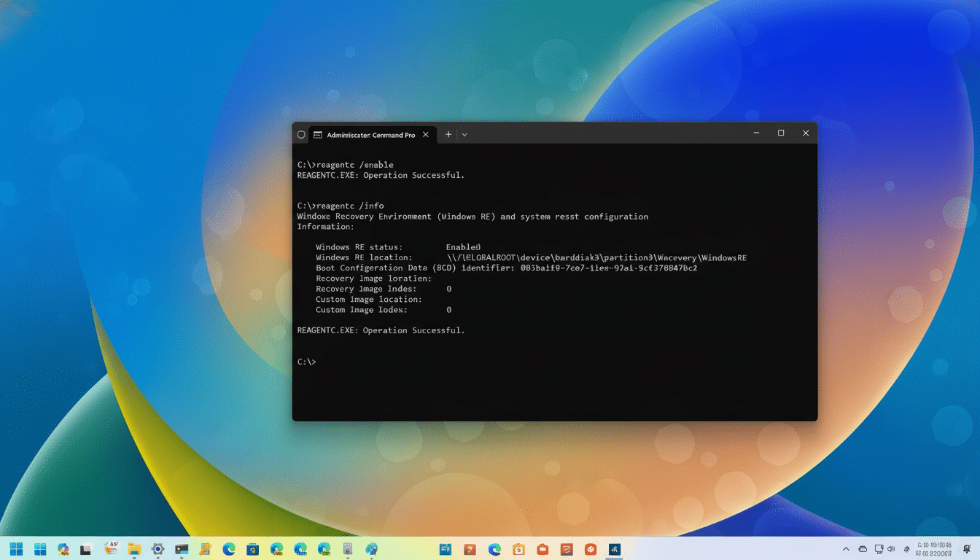Open the new tab dropdown in Terminal
980x560 pixels.
tap(464, 134)
